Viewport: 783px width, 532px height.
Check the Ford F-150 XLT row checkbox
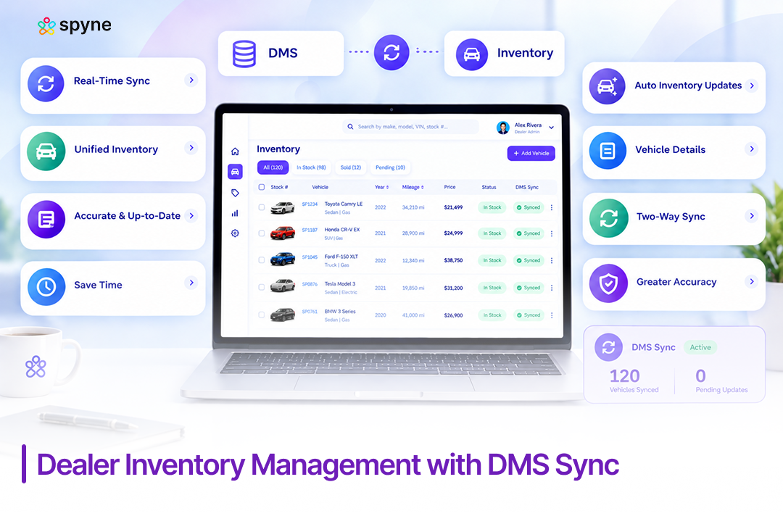261,260
